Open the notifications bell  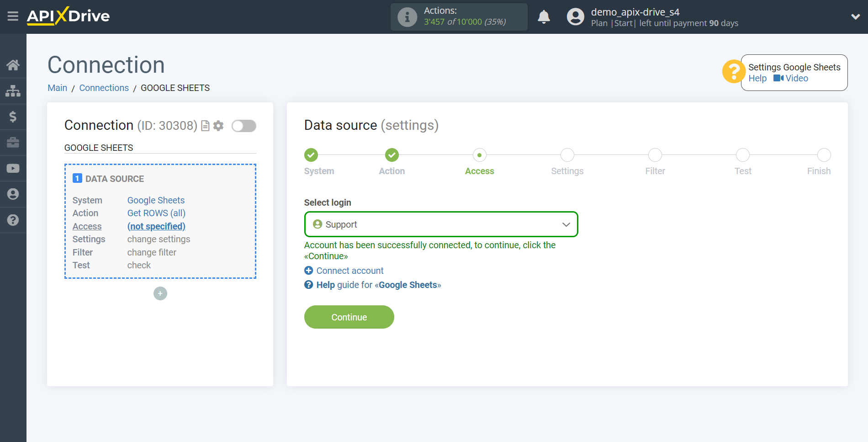[544, 17]
